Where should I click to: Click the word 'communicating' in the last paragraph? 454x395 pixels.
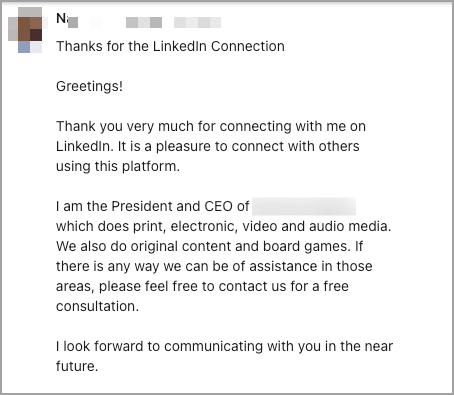click(214, 346)
